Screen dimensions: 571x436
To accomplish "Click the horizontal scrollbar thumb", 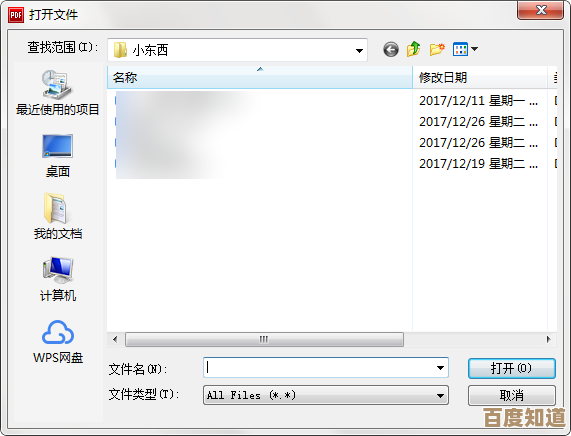I will [264, 339].
